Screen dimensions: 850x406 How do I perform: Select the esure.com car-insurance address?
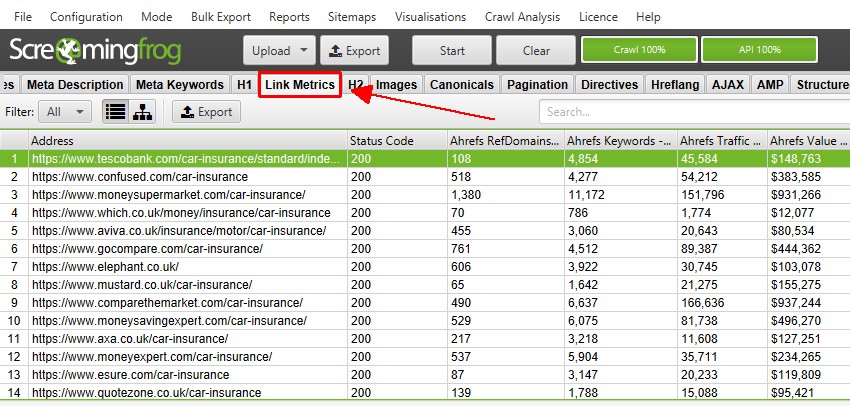point(131,375)
